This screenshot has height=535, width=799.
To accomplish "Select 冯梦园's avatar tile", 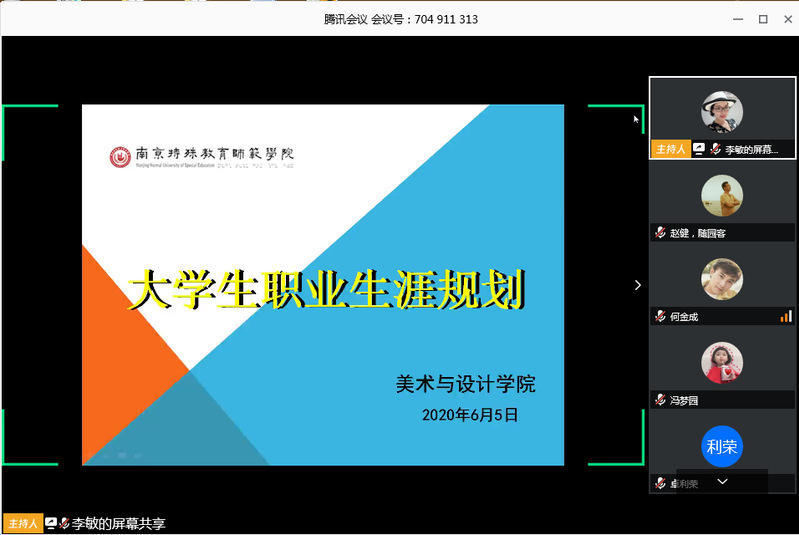I will tap(722, 362).
